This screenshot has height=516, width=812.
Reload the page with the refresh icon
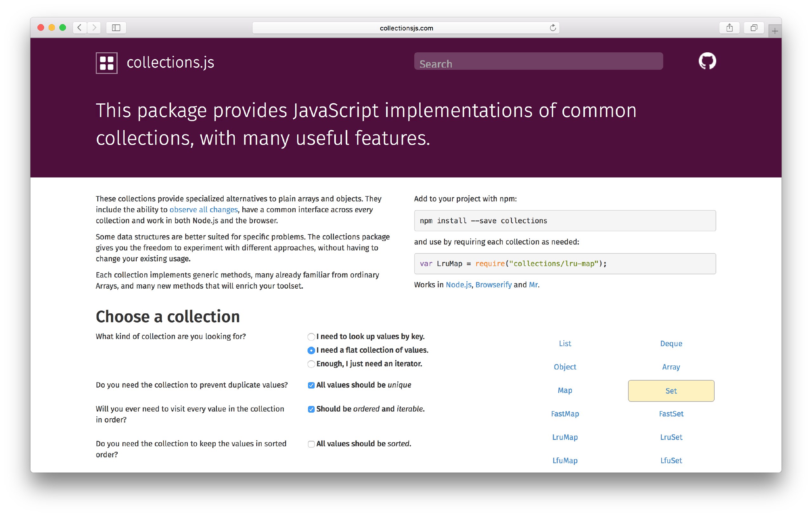[x=553, y=28]
